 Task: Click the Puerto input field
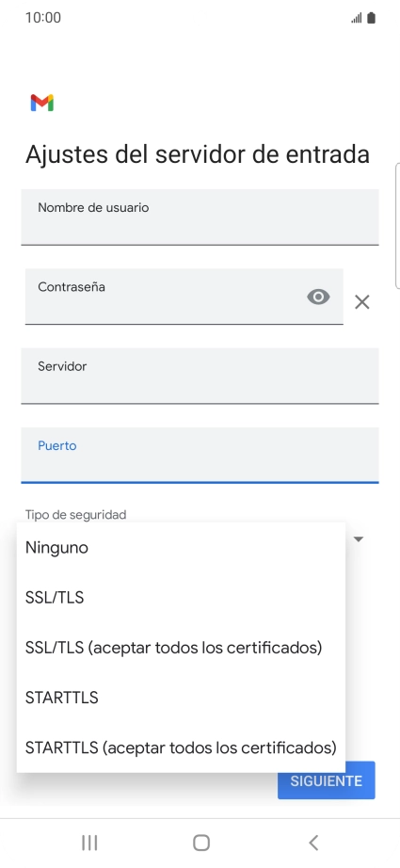coord(200,455)
